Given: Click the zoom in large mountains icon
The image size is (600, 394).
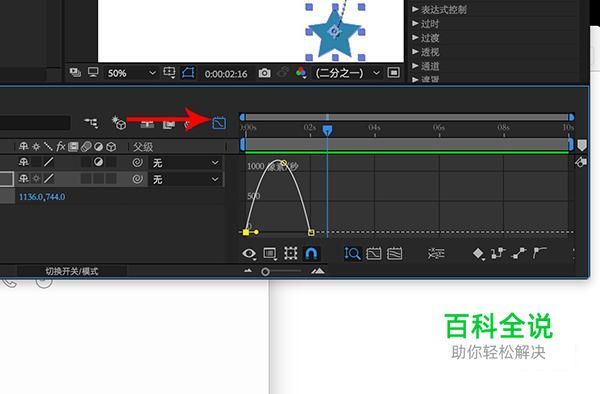Looking at the screenshot, I should tap(318, 271).
